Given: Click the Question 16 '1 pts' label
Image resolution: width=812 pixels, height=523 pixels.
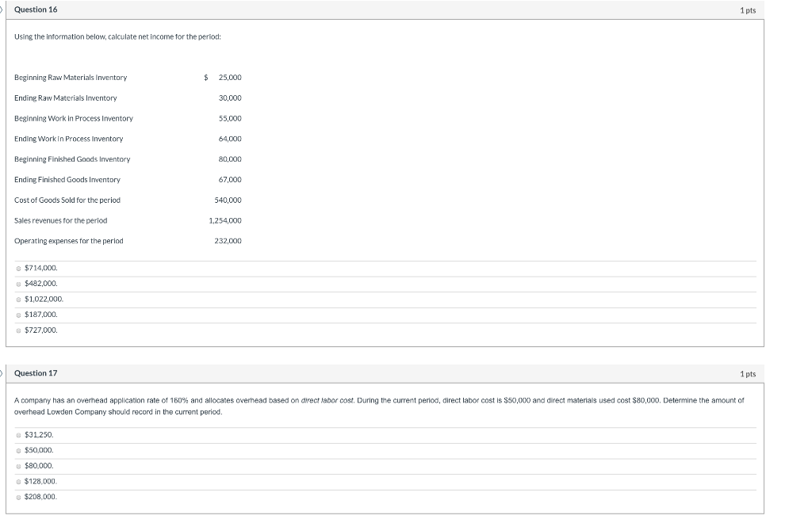Looking at the screenshot, I should click(748, 10).
